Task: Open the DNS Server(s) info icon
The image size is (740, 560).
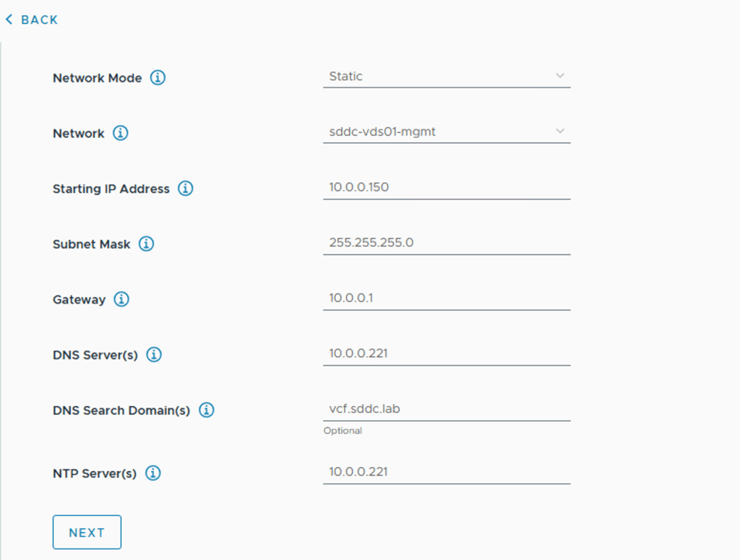Action: (154, 355)
